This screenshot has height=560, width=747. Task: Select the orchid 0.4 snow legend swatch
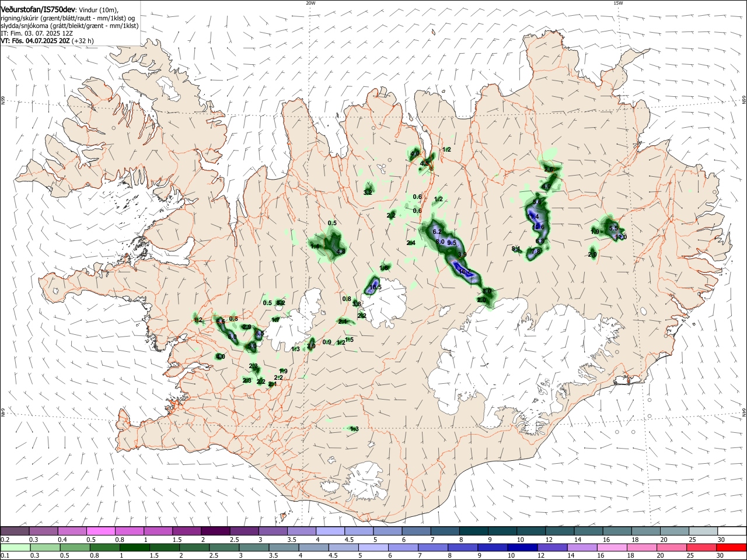coord(72,531)
